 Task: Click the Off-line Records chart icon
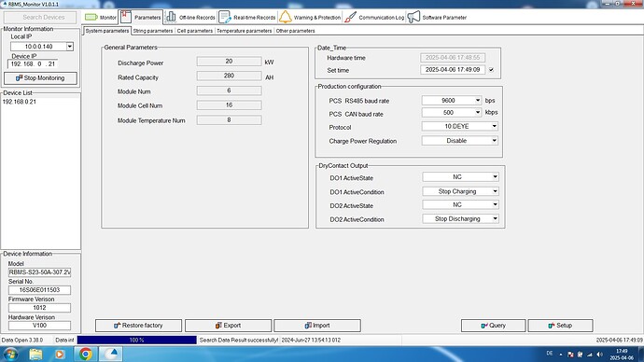(x=171, y=17)
